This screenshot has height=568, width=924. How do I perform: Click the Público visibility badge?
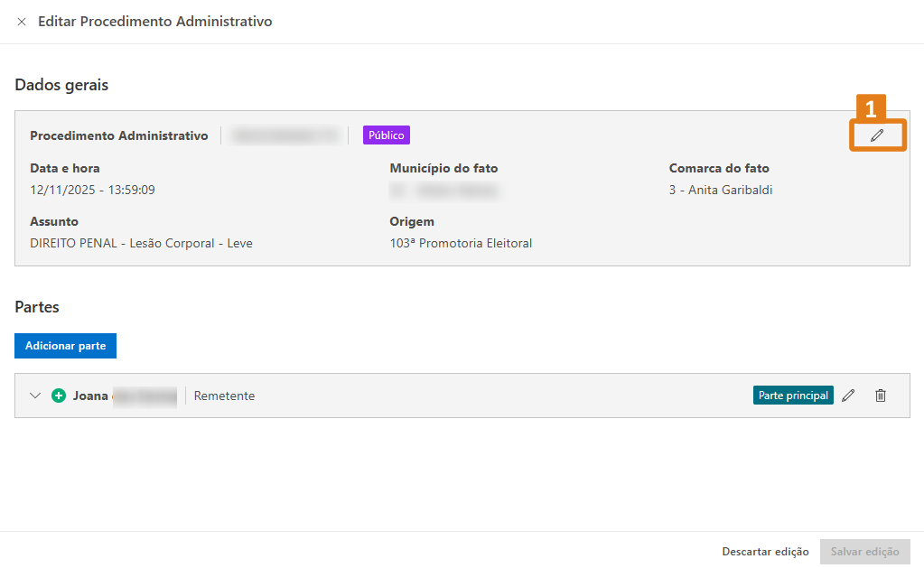click(x=386, y=135)
